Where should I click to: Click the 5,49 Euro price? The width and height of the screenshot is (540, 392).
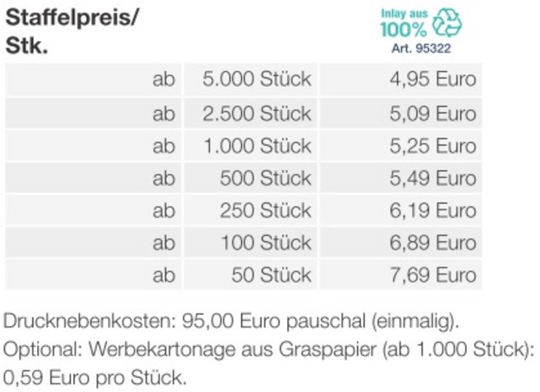click(433, 178)
